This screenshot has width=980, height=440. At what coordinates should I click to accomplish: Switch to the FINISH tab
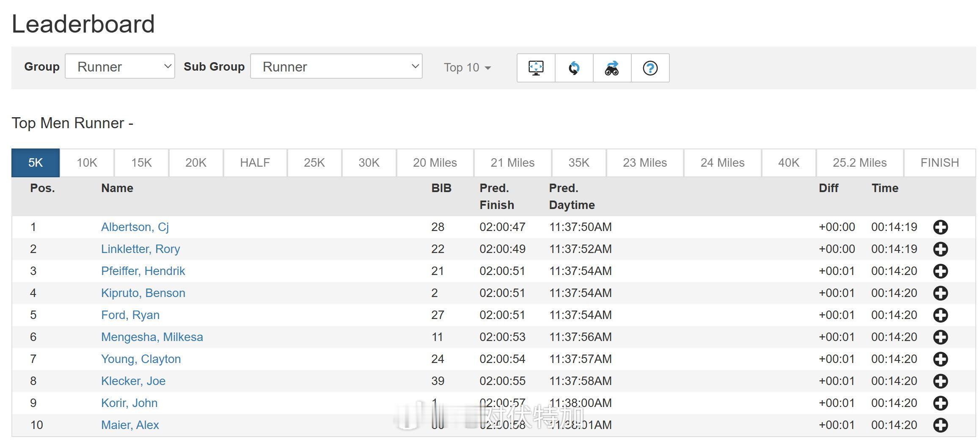[x=940, y=163]
